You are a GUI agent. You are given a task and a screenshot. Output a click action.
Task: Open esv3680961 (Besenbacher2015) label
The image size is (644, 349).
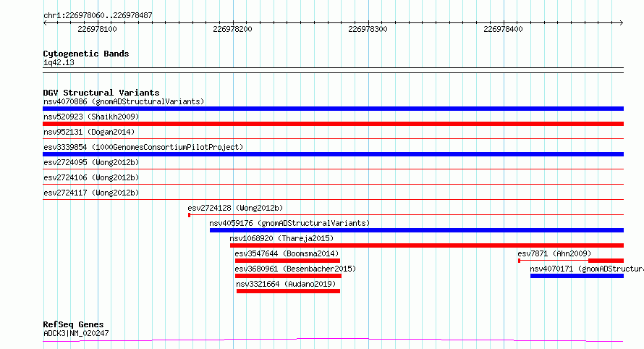click(295, 269)
